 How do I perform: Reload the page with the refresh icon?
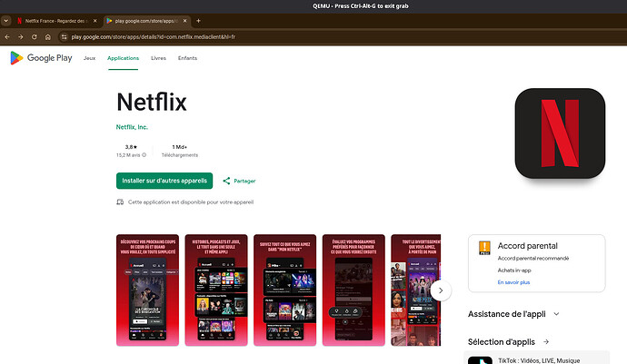point(35,36)
